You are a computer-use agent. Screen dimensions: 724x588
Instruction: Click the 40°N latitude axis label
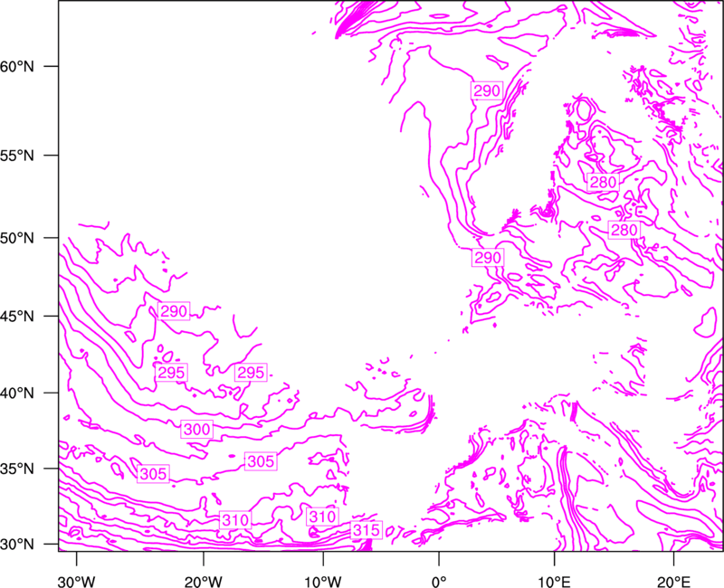(17, 394)
